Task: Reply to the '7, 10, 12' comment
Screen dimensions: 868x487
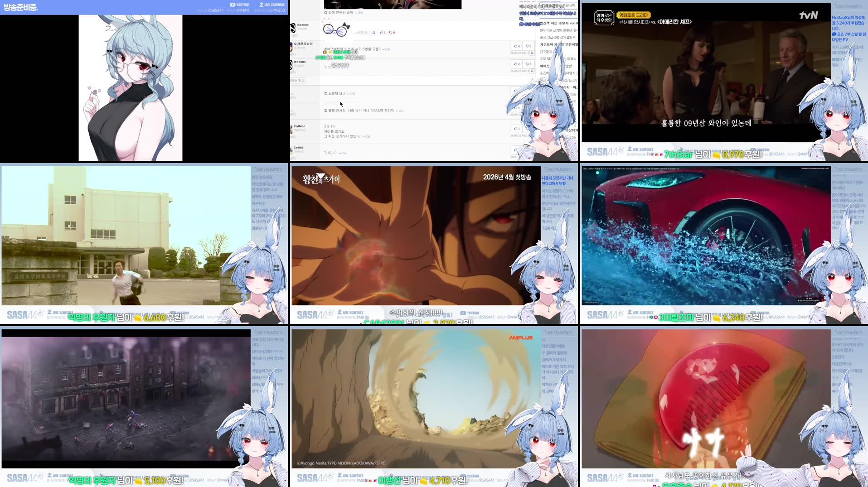Action: (343, 153)
